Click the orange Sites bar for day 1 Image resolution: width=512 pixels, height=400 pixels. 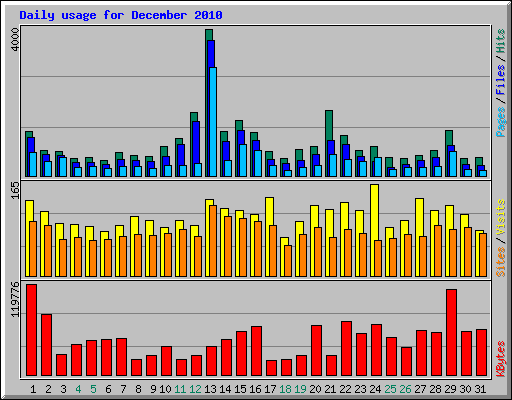33,249
